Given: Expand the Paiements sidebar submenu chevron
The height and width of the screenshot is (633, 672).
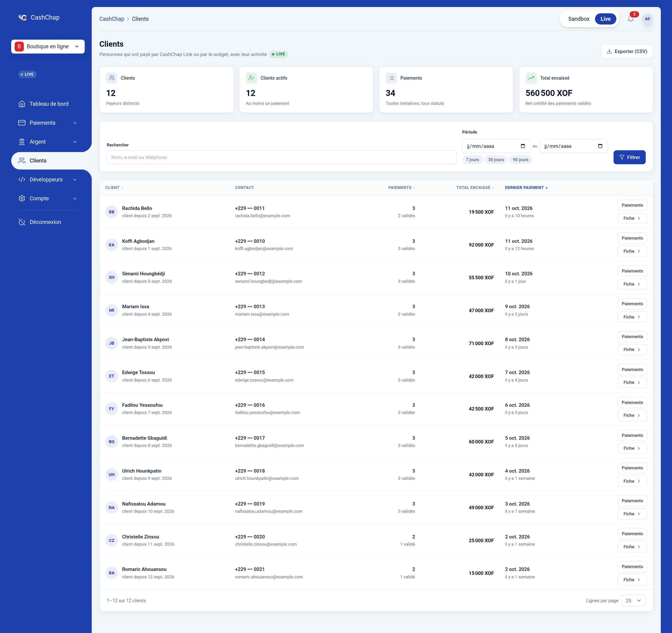Looking at the screenshot, I should pos(75,123).
